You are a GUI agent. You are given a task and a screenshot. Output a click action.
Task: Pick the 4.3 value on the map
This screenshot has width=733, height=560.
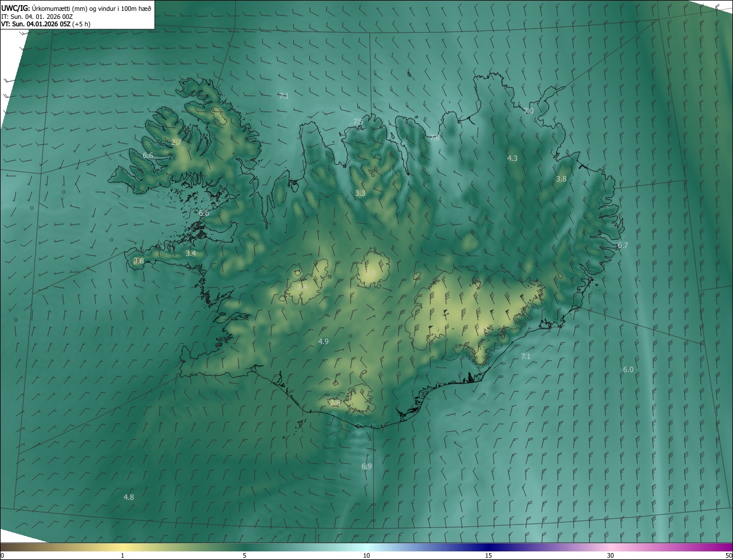(513, 158)
